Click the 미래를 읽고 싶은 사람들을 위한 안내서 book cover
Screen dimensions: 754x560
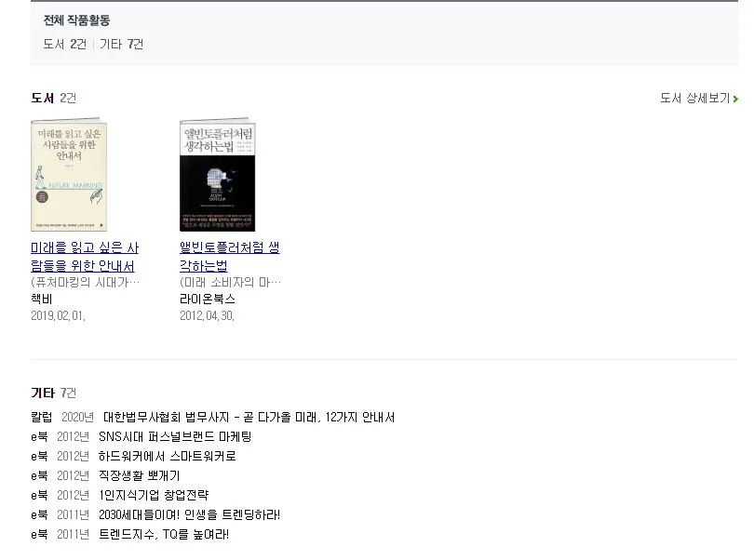tap(69, 175)
